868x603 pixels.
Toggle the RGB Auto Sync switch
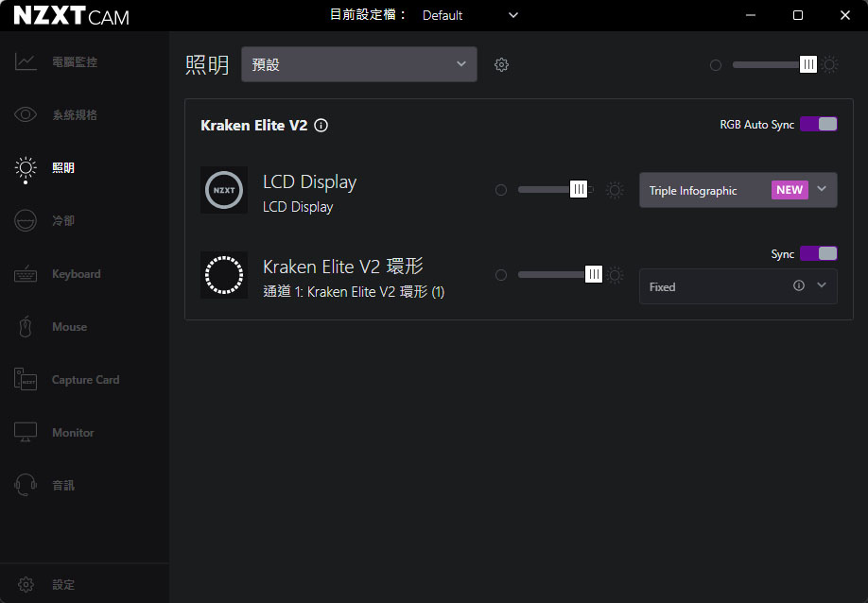click(819, 125)
